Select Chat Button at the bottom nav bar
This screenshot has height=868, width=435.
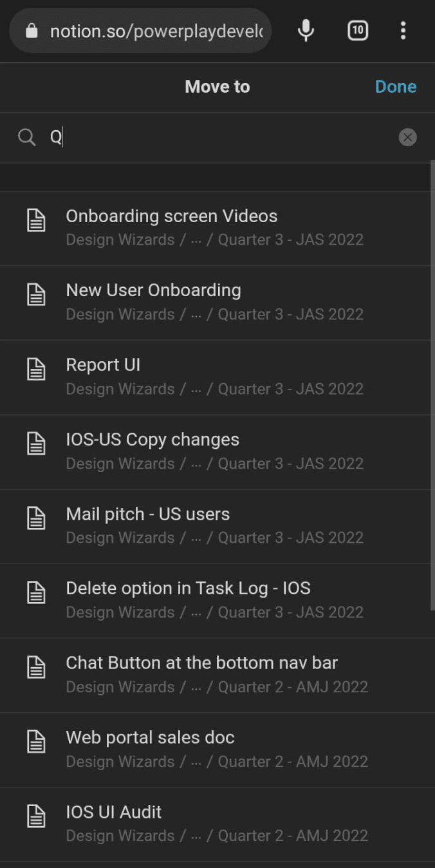(x=217, y=675)
